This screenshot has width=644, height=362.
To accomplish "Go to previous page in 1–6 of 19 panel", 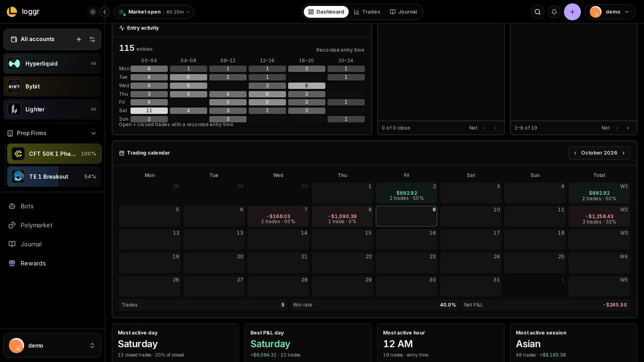I will (617, 128).
